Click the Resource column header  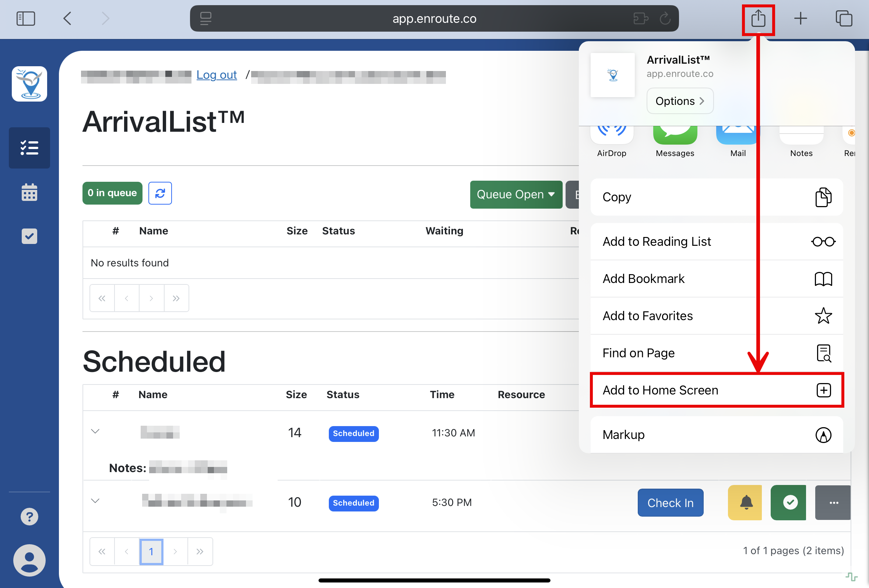point(521,394)
